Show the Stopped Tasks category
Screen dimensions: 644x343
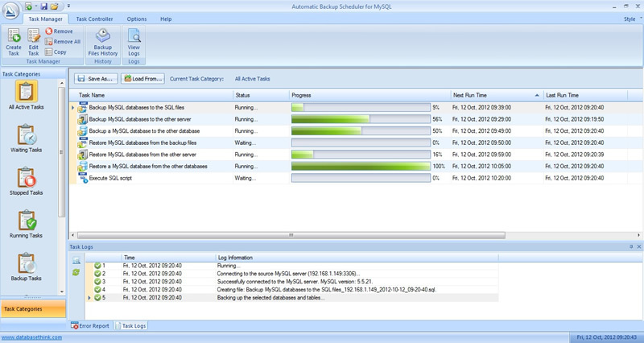[27, 181]
